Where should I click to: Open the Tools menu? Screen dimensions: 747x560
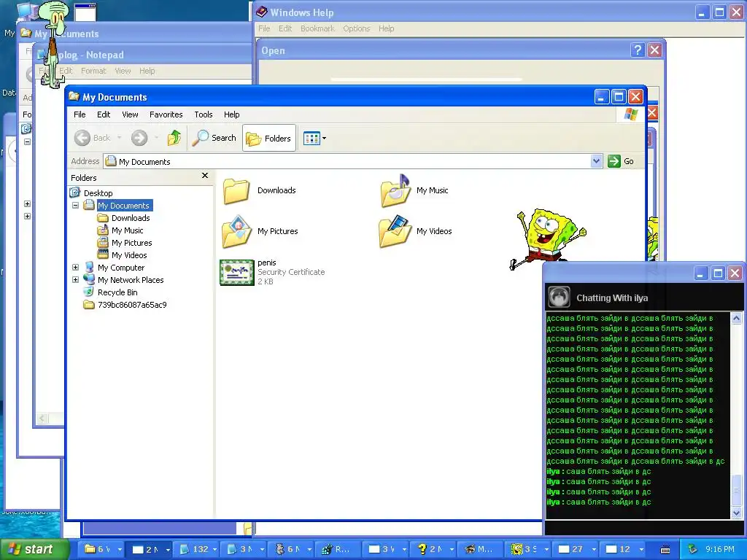(x=203, y=114)
